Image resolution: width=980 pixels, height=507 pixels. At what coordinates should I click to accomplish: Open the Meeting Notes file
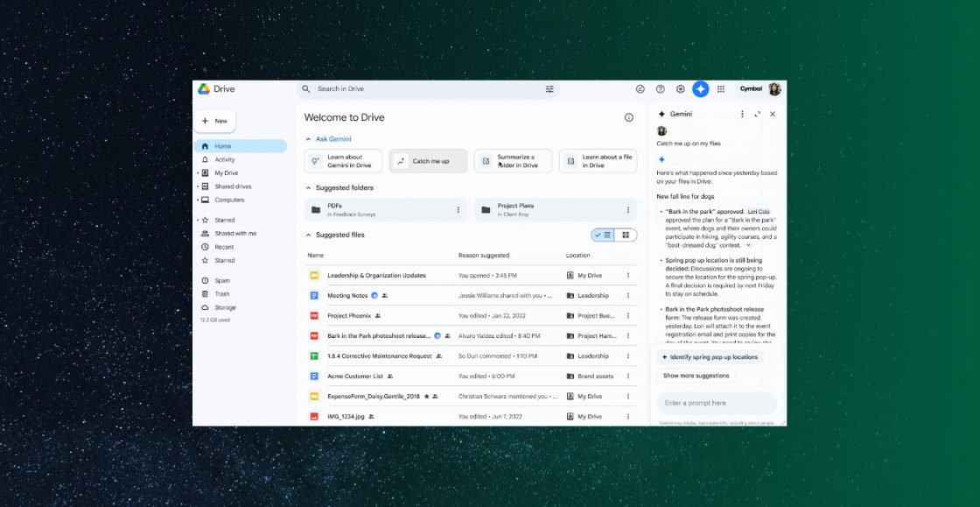(348, 296)
